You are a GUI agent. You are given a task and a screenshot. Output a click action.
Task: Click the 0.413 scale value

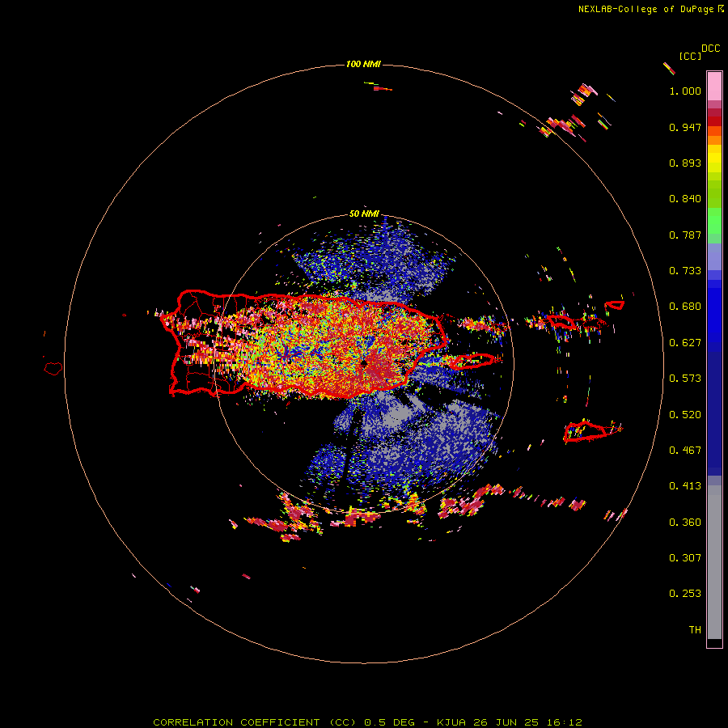click(x=685, y=486)
